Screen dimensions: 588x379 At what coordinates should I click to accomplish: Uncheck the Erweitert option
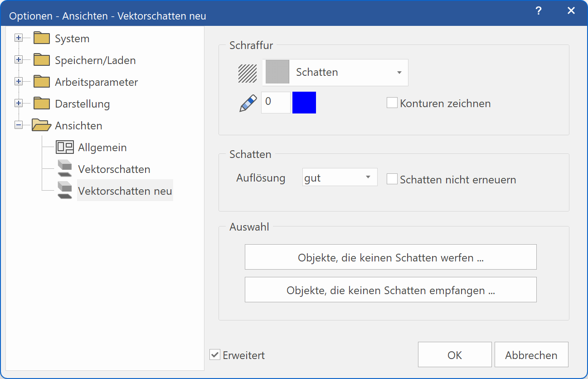click(214, 354)
